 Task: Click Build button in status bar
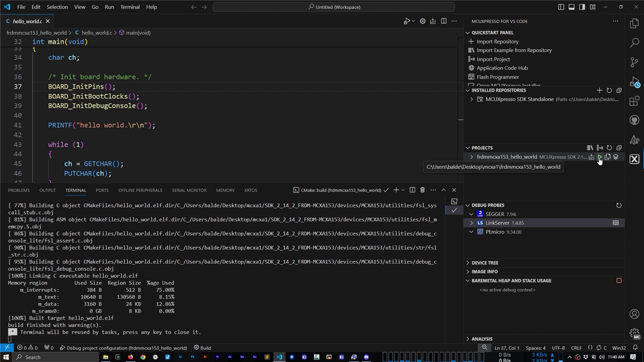tap(202, 348)
